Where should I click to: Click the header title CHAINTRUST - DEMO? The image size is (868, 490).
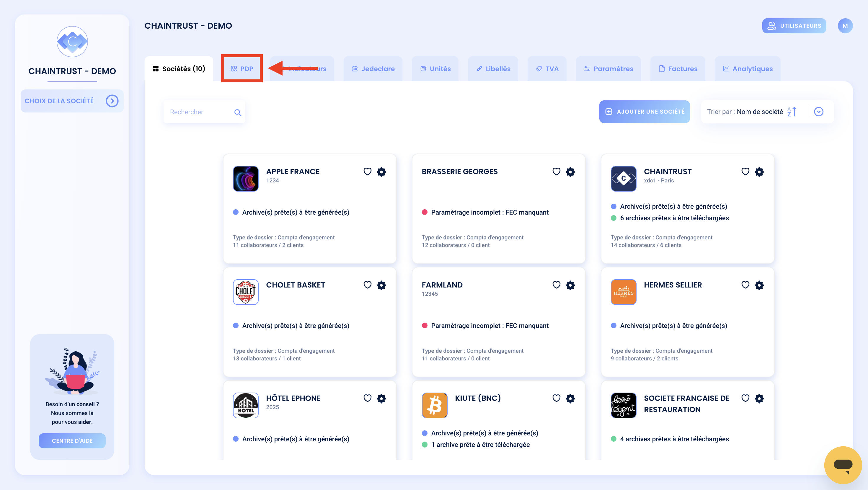(188, 26)
